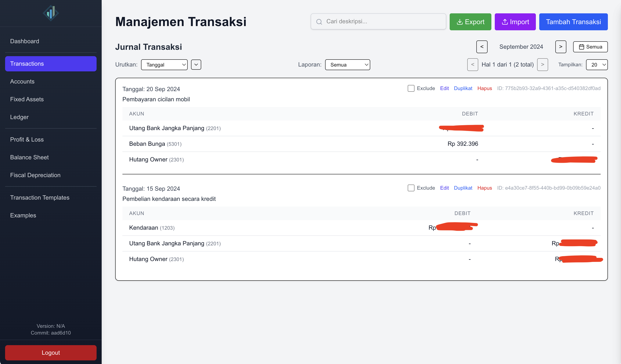Click the magnifier icon in search bar
This screenshot has width=621, height=364.
coord(319,21)
